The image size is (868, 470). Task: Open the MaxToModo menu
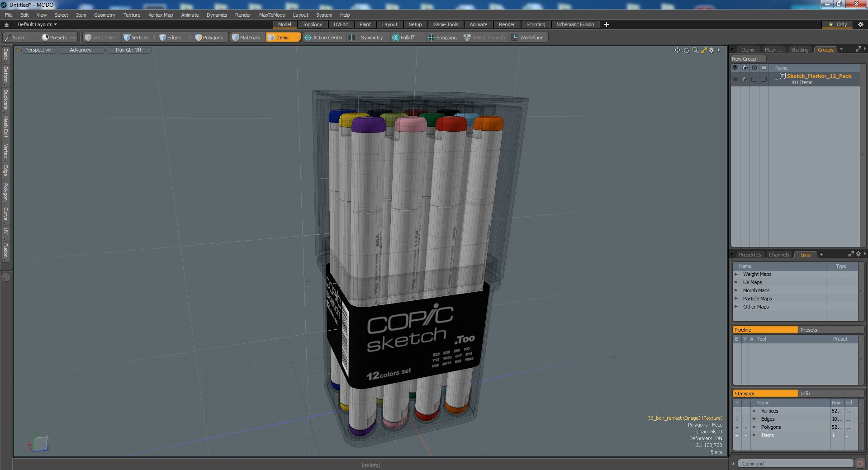[272, 15]
